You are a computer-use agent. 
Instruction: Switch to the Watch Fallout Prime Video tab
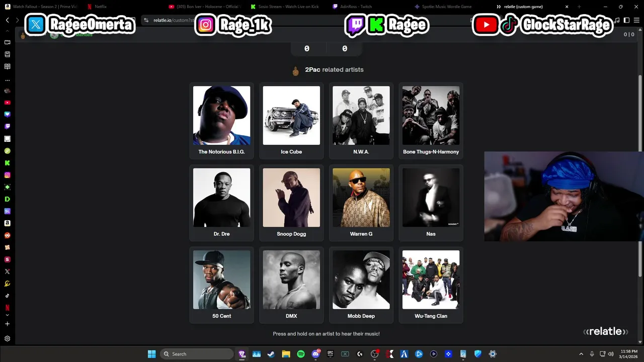pos(41,7)
